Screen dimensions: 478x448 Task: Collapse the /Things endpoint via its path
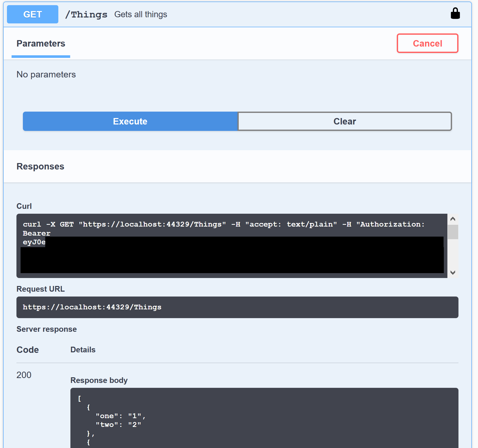click(86, 15)
